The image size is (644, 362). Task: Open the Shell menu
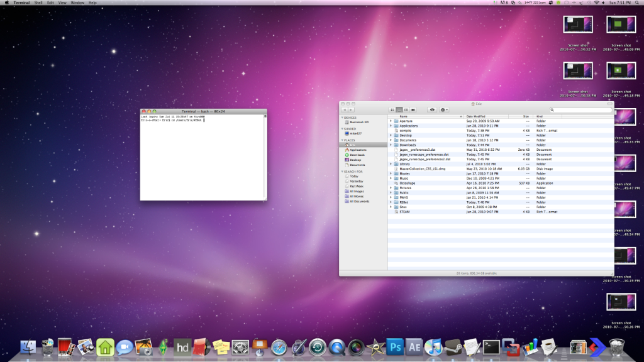coord(38,3)
